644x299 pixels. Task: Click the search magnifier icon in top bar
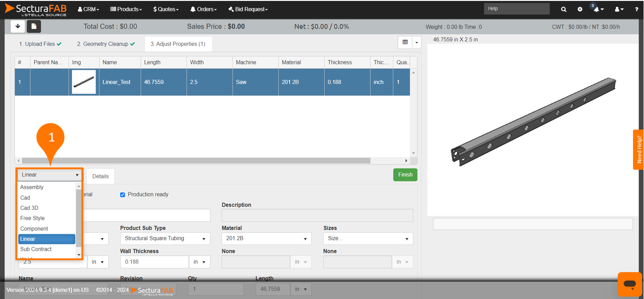(564, 9)
